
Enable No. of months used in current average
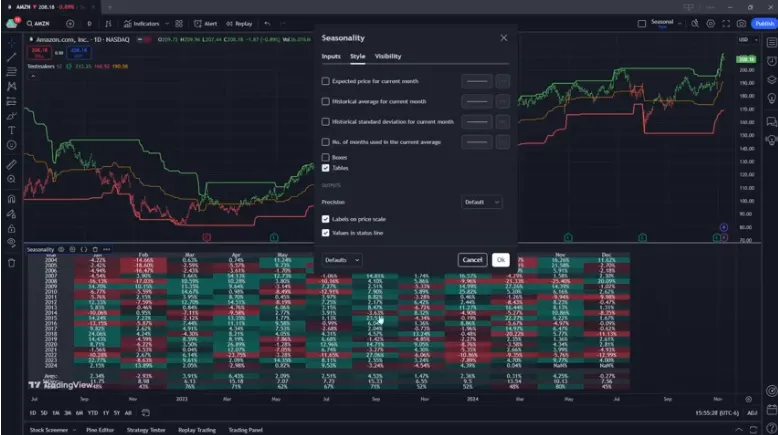click(325, 142)
